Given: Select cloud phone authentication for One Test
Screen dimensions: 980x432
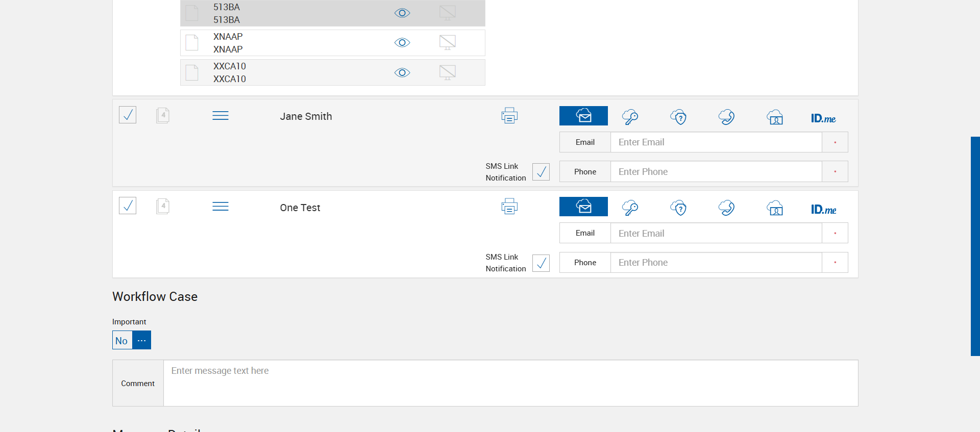Looking at the screenshot, I should point(726,208).
